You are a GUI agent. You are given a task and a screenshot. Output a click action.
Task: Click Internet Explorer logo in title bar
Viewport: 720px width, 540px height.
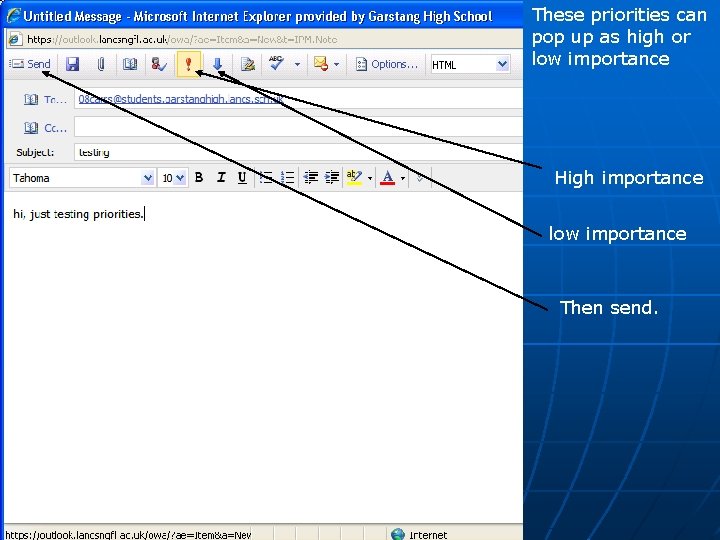tap(14, 16)
